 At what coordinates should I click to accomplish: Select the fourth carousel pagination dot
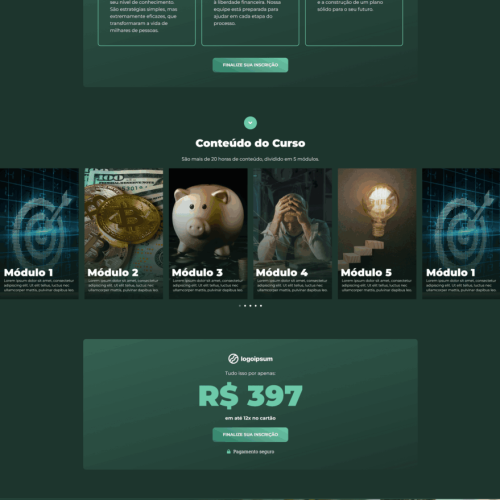point(256,306)
